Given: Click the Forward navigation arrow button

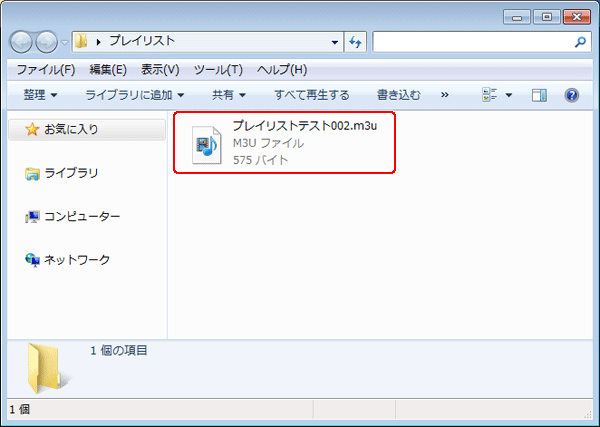Looking at the screenshot, I should (47, 42).
